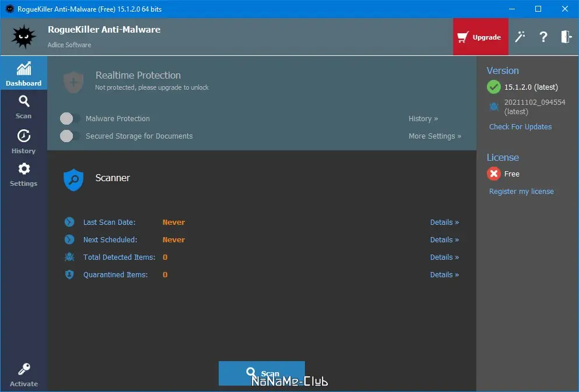
Task: Click the signature database bug icon
Action: [x=494, y=107]
